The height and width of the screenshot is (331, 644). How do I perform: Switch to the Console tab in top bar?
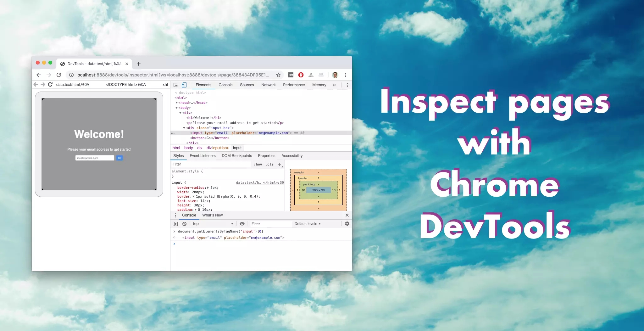click(225, 85)
